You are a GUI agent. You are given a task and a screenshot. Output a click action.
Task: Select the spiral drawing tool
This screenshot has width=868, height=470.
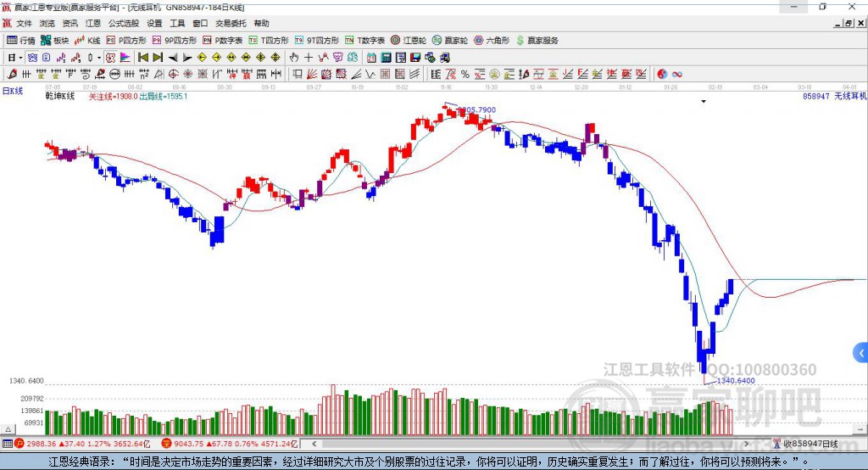coord(86,75)
